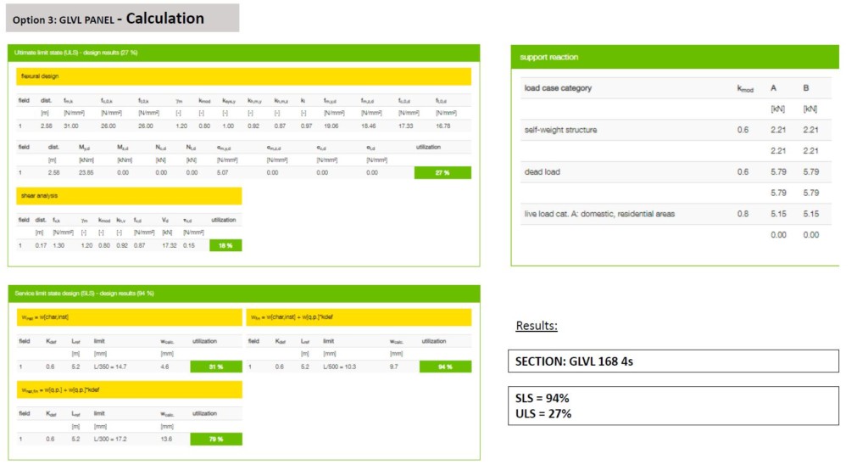Click the green 18 % shear utilization badge

point(224,245)
